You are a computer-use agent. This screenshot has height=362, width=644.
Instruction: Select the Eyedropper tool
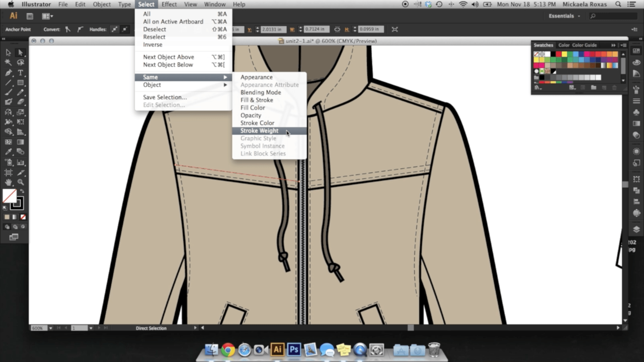pos(8,152)
